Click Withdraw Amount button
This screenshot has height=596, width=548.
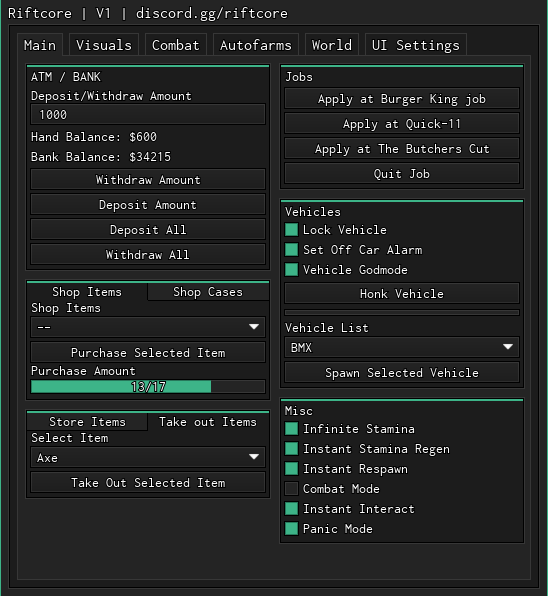[x=148, y=179]
